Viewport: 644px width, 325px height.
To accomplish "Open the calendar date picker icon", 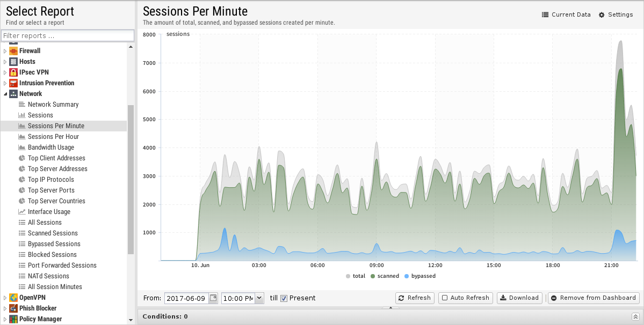I will click(x=213, y=298).
